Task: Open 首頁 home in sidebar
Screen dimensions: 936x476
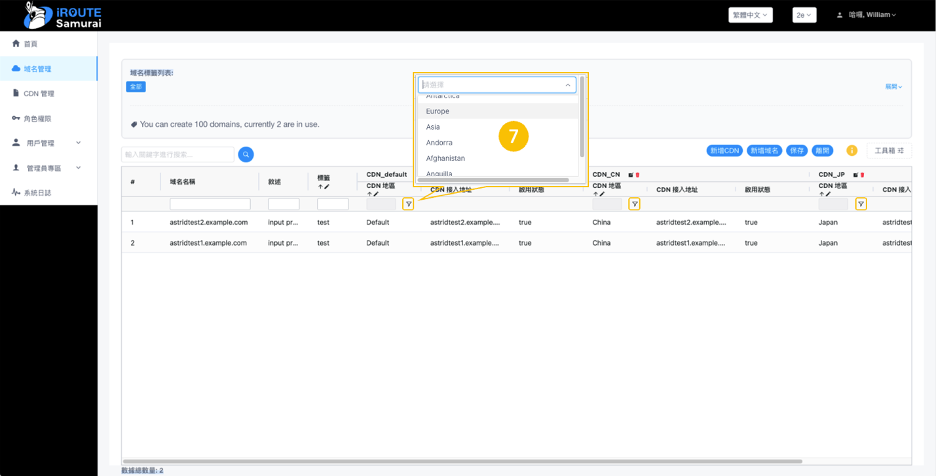Action: [30, 44]
